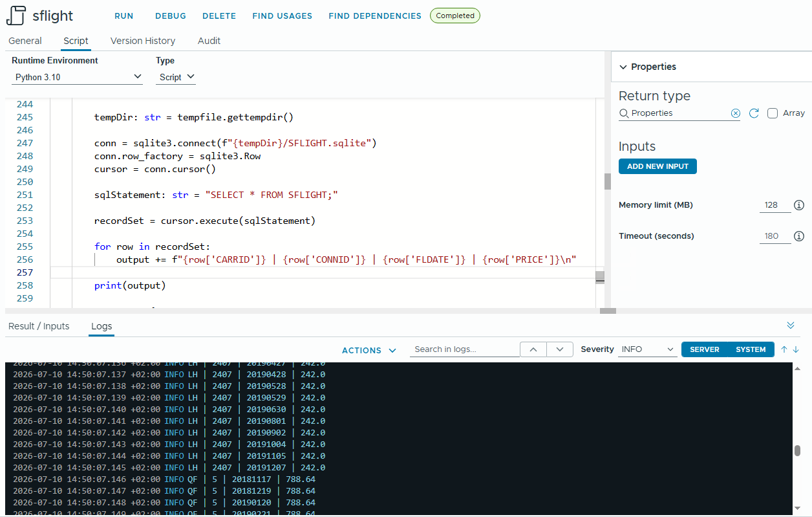Image resolution: width=812 pixels, height=517 pixels.
Task: Select the Logs tab
Action: coord(101,326)
